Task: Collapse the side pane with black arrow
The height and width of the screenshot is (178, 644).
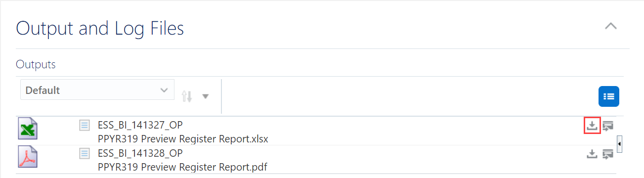Action: (x=620, y=144)
